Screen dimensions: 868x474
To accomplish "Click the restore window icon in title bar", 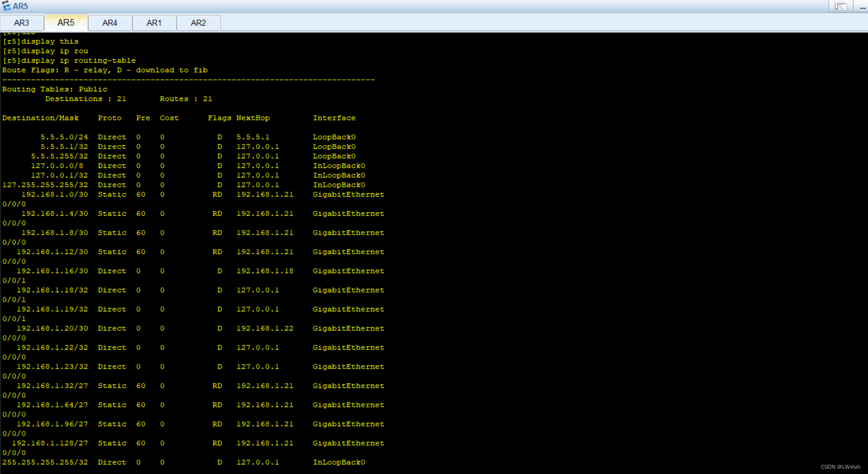I will click(841, 6).
